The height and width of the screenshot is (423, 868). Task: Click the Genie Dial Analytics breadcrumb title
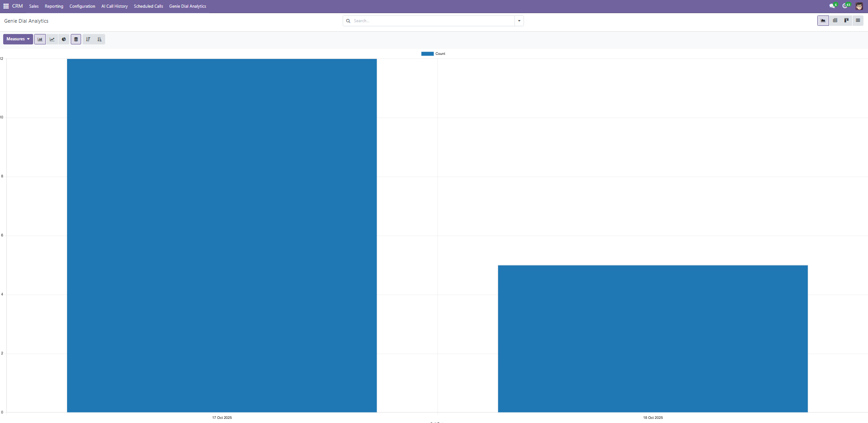click(26, 21)
